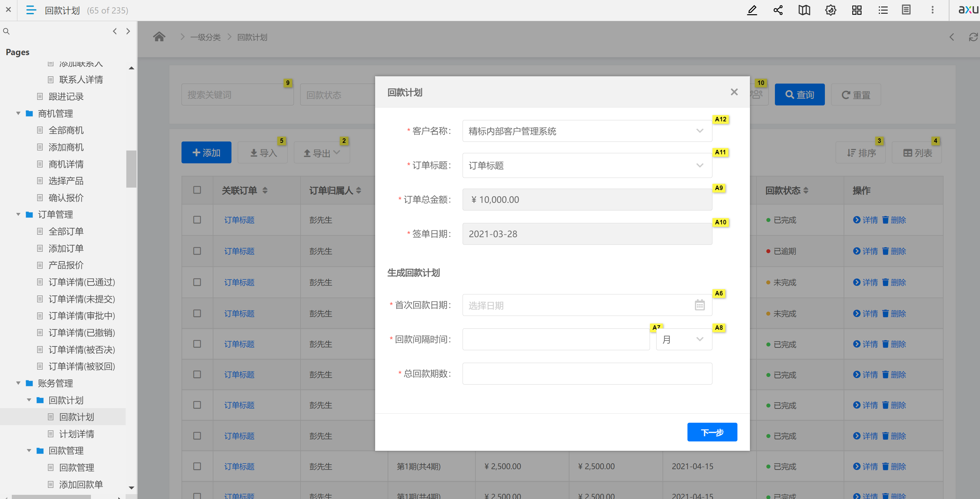
Task: Collapse the 订单管理 folder
Action: click(18, 214)
